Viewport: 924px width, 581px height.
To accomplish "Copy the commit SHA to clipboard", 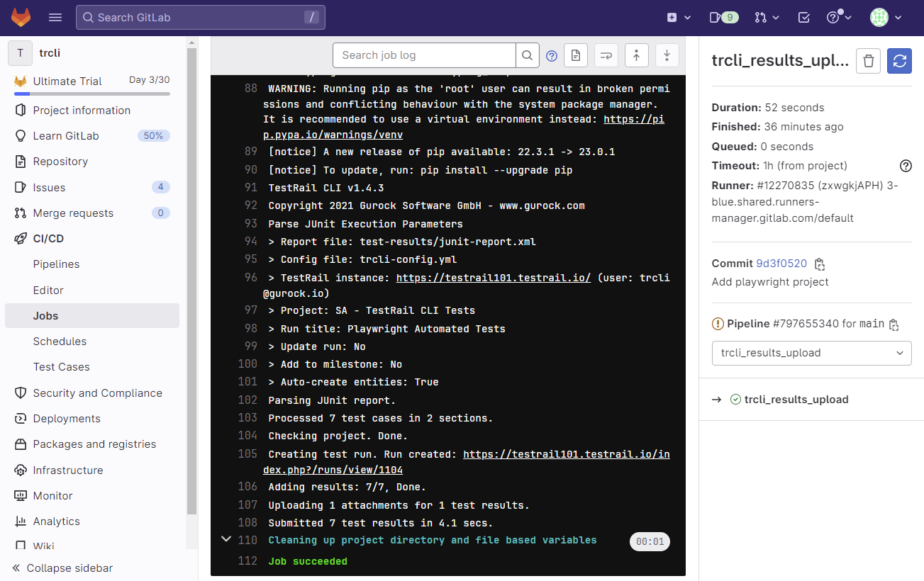I will pos(820,264).
